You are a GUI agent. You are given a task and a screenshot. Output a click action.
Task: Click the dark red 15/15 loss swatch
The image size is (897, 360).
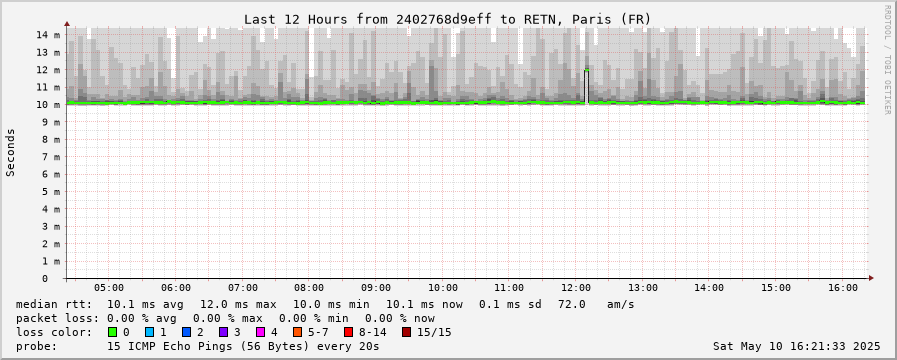406,332
